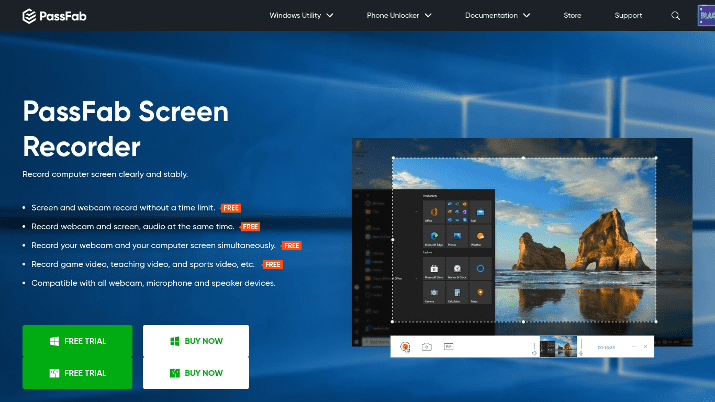This screenshot has height=402, width=715.
Task: Open the Support page
Action: click(x=628, y=15)
